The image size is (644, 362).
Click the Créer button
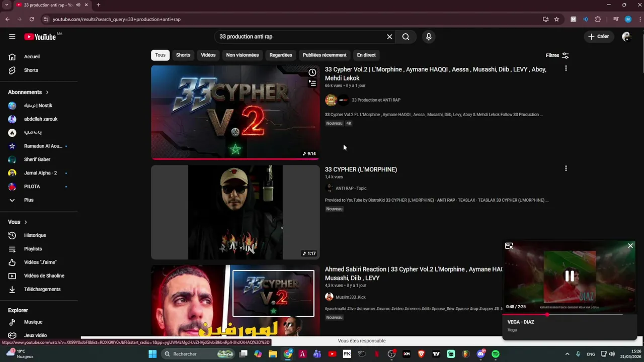point(598,37)
